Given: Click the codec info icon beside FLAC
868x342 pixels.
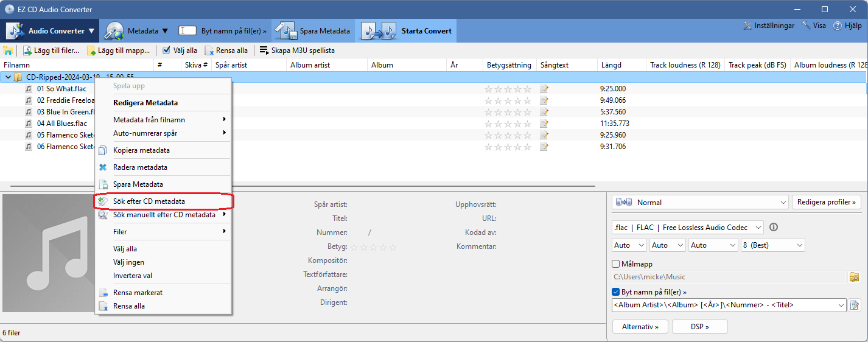Looking at the screenshot, I should tap(774, 227).
